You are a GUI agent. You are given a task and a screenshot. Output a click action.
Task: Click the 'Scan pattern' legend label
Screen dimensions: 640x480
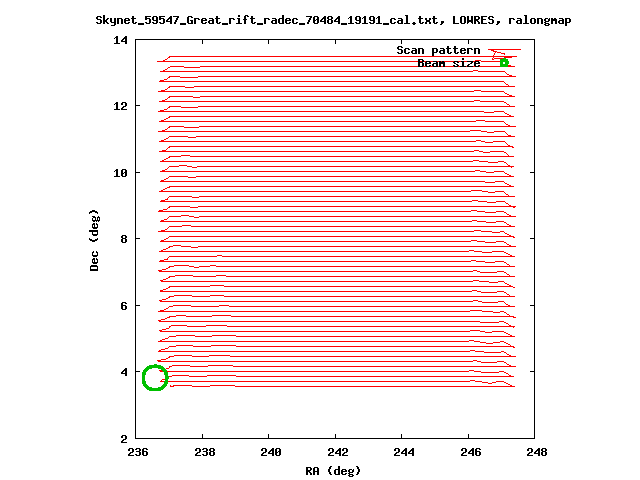pyautogui.click(x=438, y=50)
